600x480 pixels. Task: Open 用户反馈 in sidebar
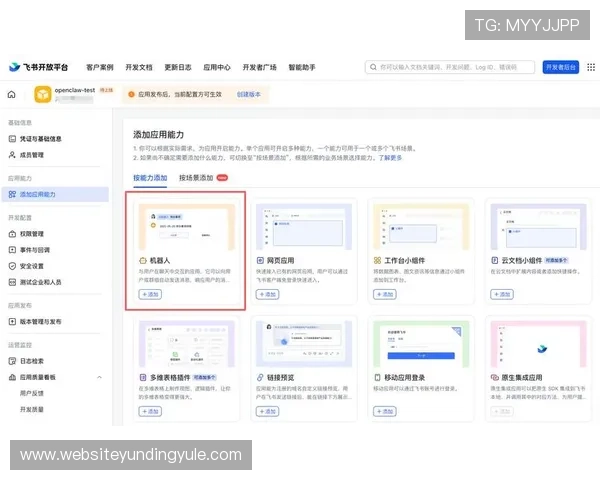32,393
